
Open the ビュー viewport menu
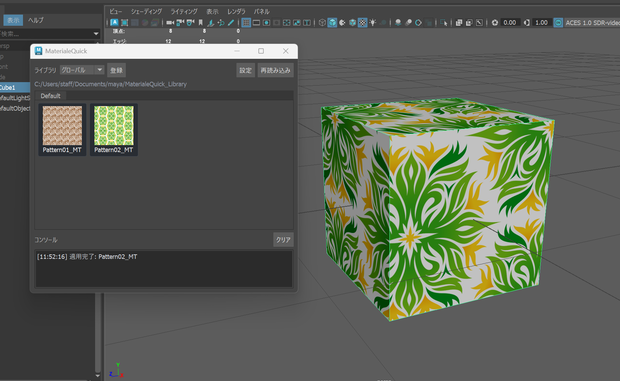pos(116,11)
